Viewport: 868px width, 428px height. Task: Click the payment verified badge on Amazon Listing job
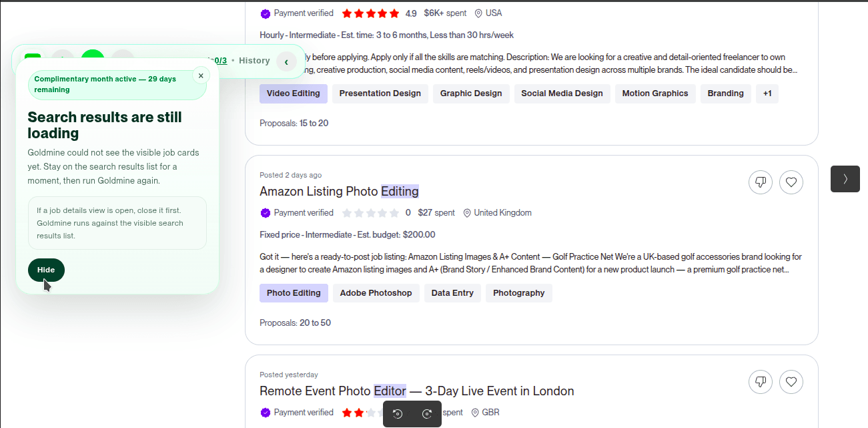[266, 213]
